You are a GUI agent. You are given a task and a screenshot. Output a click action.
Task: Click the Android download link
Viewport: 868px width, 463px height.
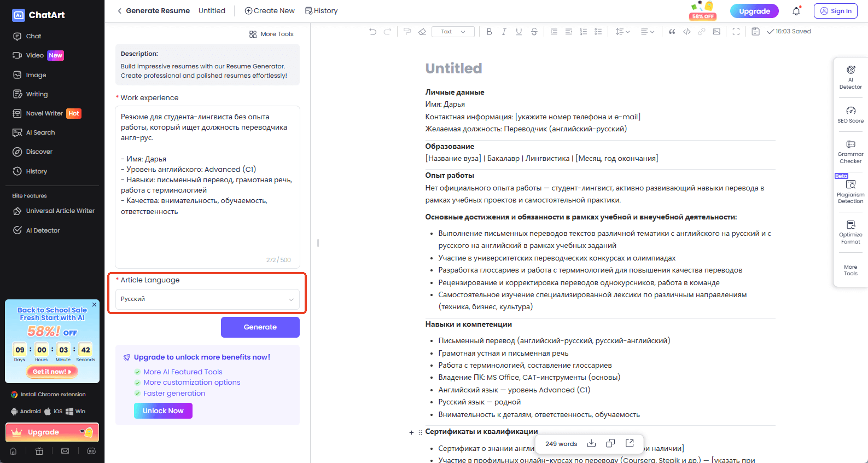pyautogui.click(x=26, y=412)
